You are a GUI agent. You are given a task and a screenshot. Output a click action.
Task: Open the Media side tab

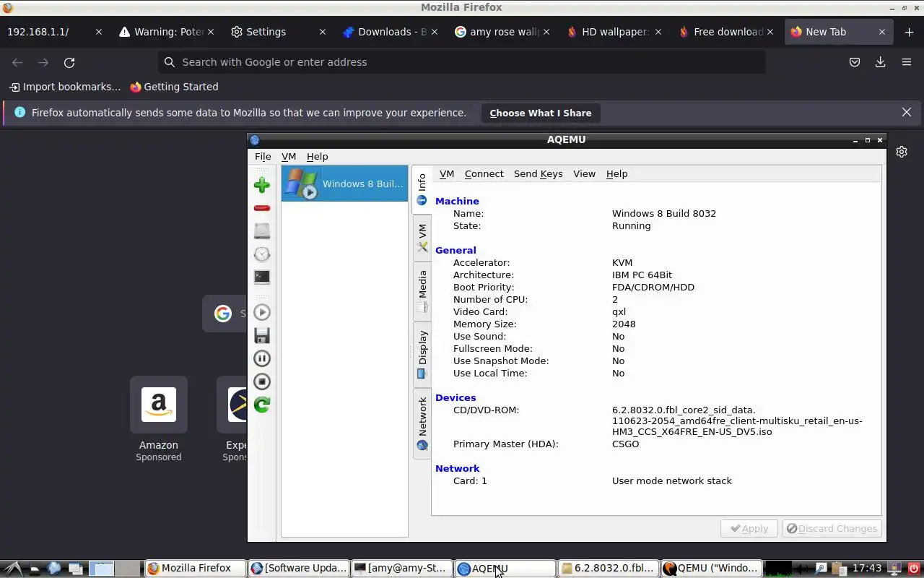tap(422, 291)
